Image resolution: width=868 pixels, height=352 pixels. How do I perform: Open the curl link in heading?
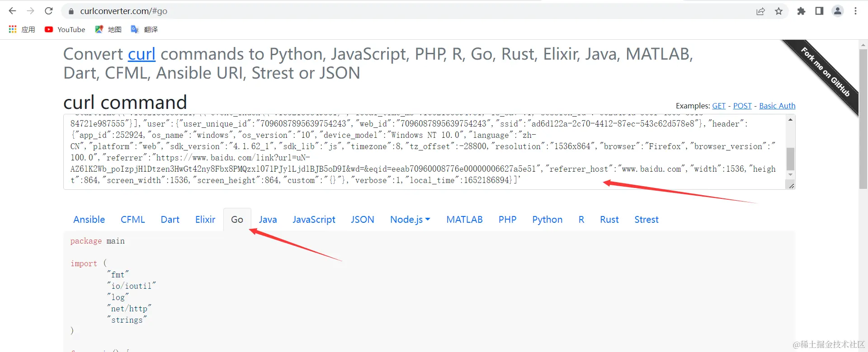coord(142,54)
